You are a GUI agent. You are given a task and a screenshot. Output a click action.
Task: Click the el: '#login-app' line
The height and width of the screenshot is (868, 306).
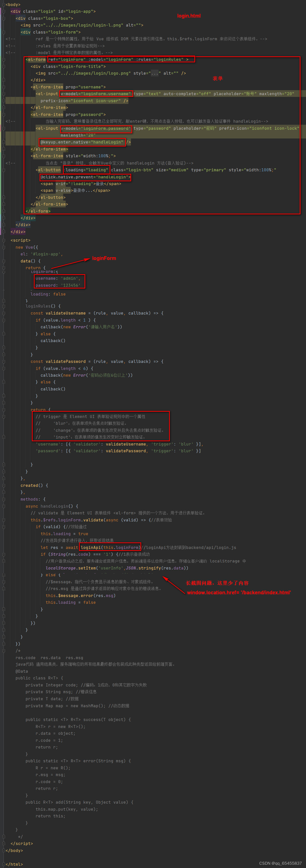42,254
